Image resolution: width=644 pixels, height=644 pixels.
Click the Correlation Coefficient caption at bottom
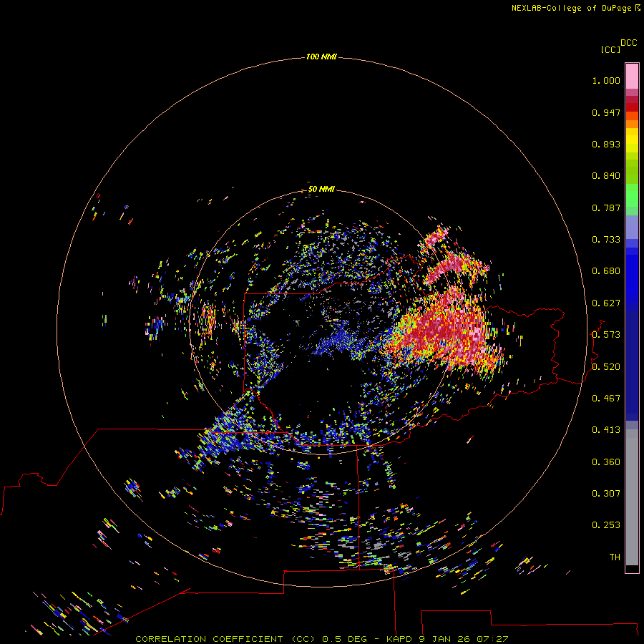coord(225,639)
